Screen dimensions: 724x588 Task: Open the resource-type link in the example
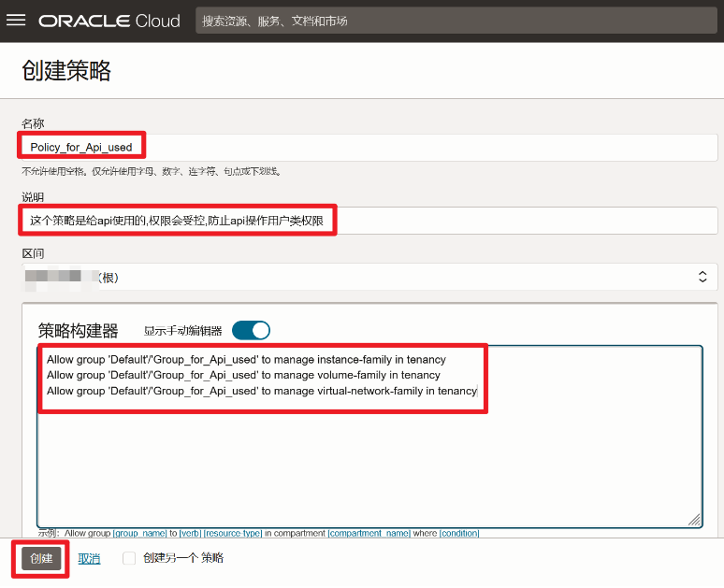tap(233, 533)
